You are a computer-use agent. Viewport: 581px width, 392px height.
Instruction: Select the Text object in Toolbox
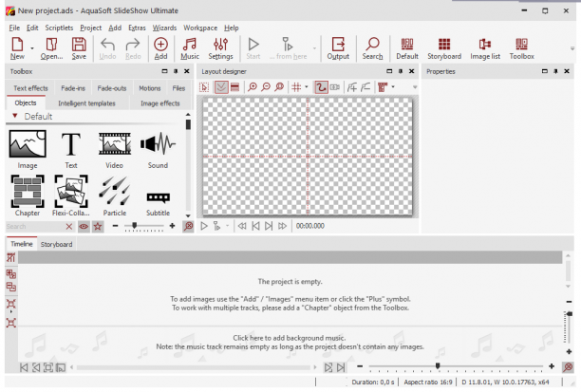(71, 149)
